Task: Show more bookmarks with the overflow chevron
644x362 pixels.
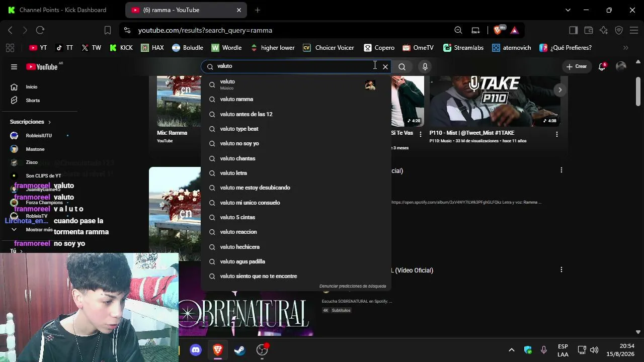Action: (x=626, y=48)
